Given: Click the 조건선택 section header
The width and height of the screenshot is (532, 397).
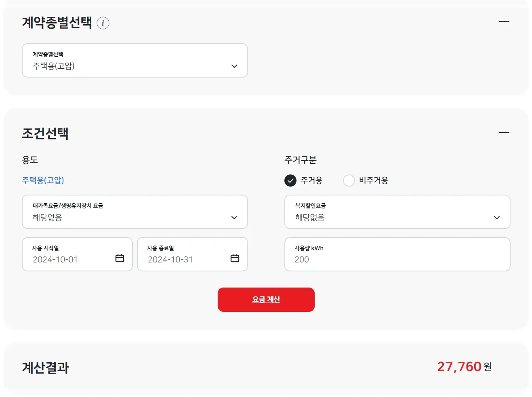Looking at the screenshot, I should pos(46,133).
